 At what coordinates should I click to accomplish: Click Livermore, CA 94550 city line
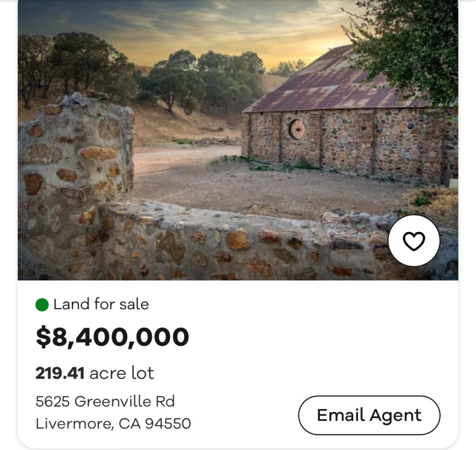pos(113,424)
